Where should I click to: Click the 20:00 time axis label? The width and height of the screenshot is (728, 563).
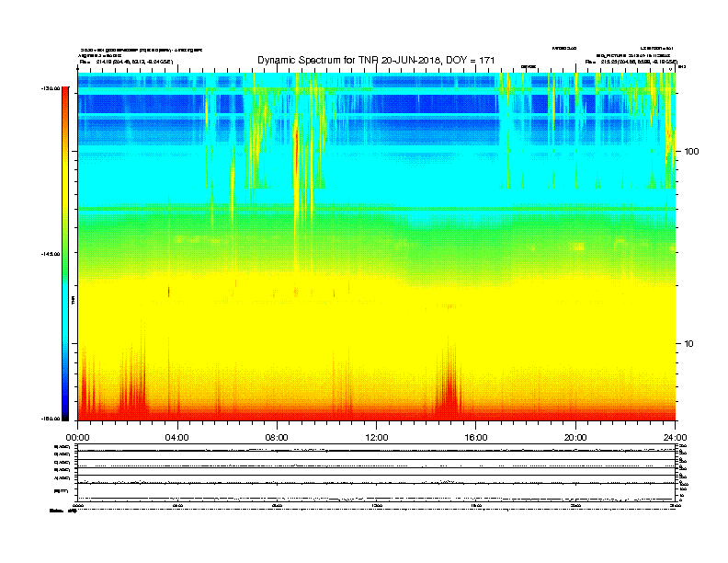[x=575, y=438]
